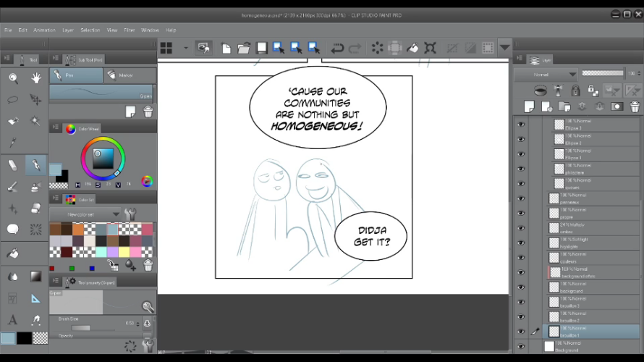Select the background effets layer
The width and height of the screenshot is (644, 362).
pos(592,272)
